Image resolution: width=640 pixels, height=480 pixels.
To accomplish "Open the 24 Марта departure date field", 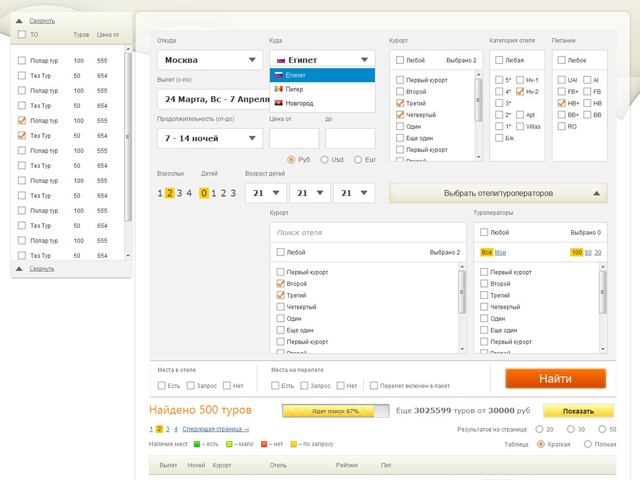I will (213, 99).
